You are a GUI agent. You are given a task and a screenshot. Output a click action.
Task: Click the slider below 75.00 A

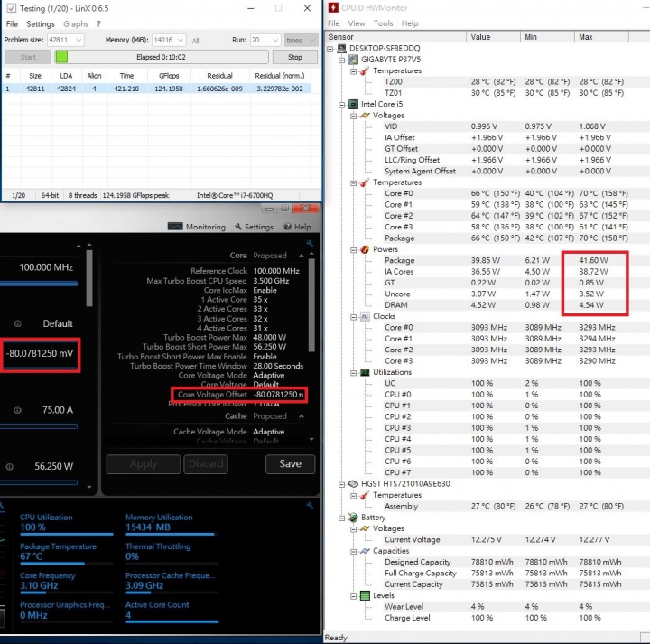(39, 426)
